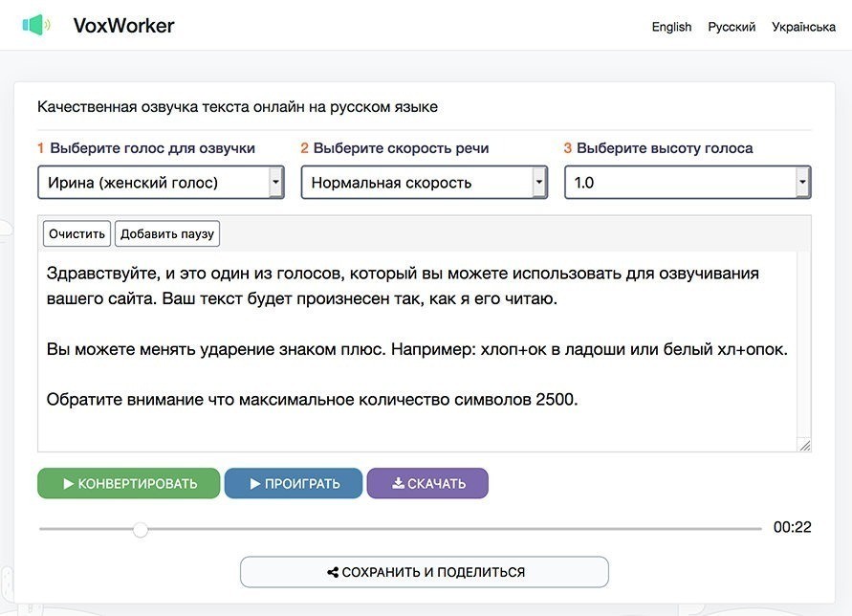
Task: Click the audio duration 00:22 label
Action: tap(792, 527)
